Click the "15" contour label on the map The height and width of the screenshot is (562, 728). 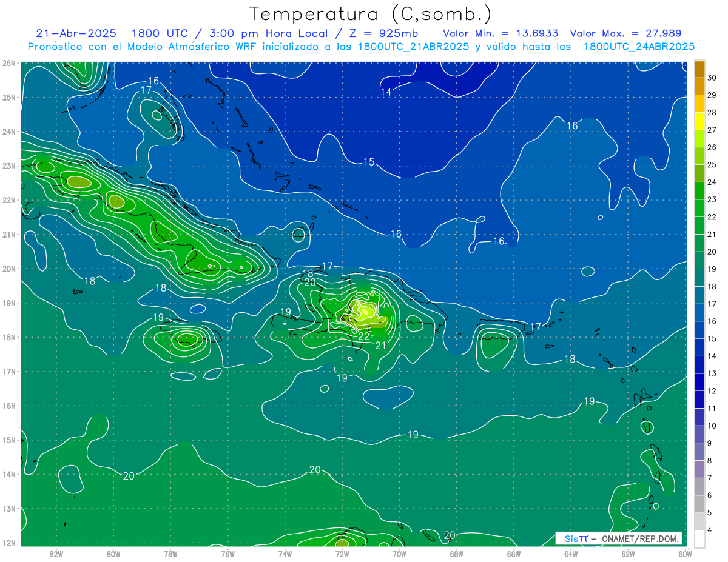pos(369,162)
